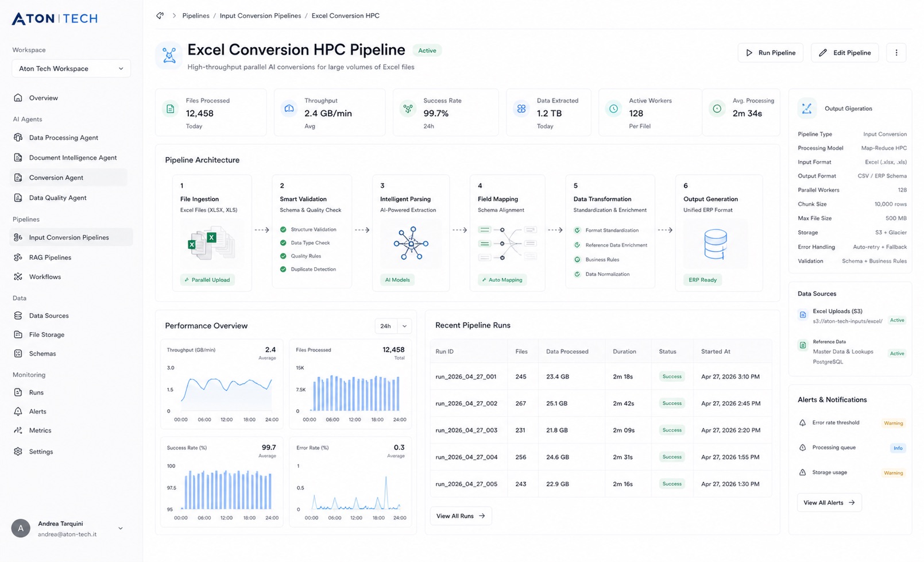Click the Pipelines breadcrumb link

click(x=196, y=16)
